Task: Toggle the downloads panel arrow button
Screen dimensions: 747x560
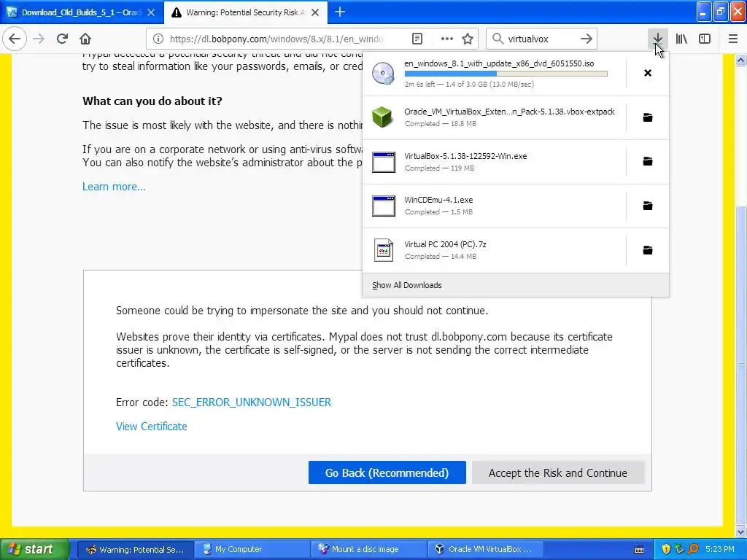Action: click(657, 39)
